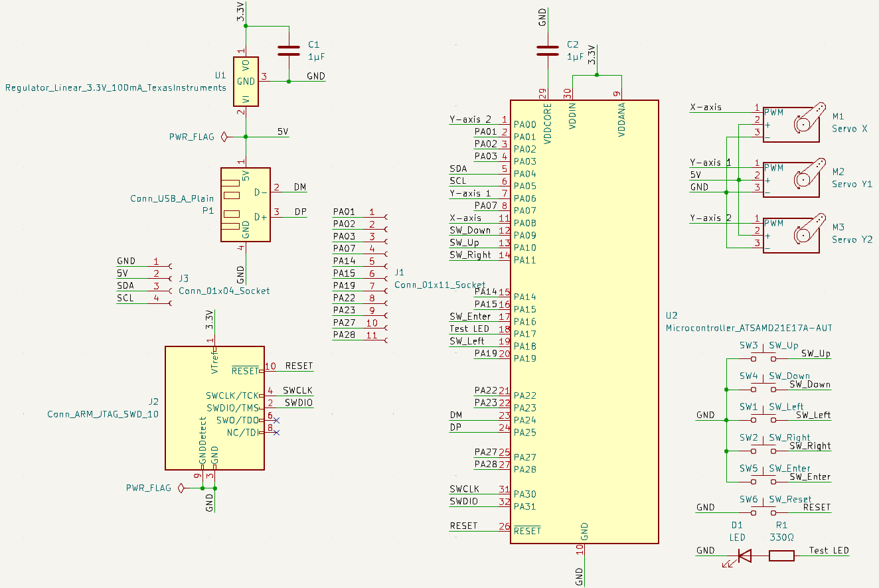Select the M2 Servo Y1 motor symbol
The width and height of the screenshot is (879, 588).
tap(794, 179)
